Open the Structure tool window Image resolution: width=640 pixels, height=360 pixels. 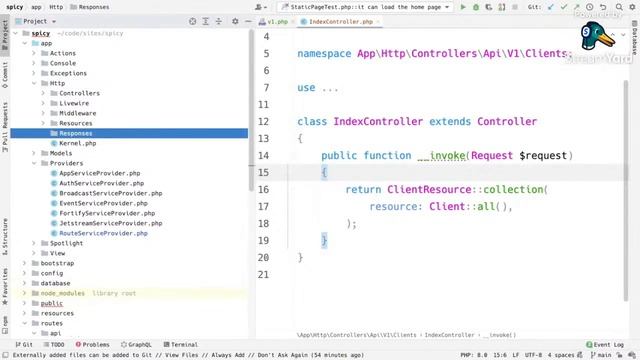tap(5, 237)
